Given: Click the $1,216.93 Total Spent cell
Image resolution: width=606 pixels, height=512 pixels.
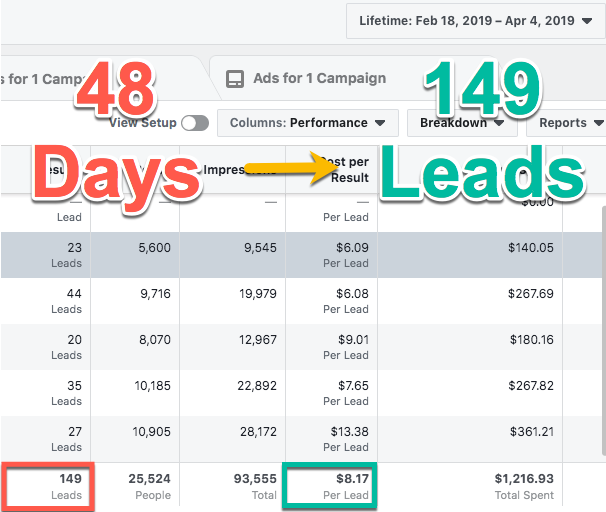Looking at the screenshot, I should 470,485.
